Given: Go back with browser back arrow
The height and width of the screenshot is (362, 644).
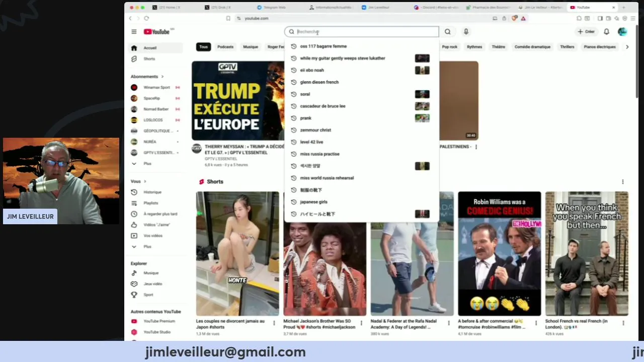Looking at the screenshot, I should click(130, 18).
